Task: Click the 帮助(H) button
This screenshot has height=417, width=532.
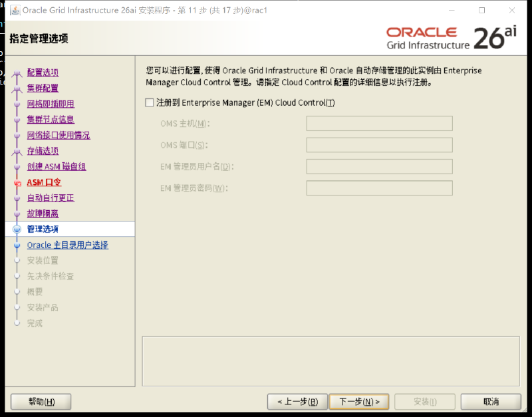Action: coord(41,402)
